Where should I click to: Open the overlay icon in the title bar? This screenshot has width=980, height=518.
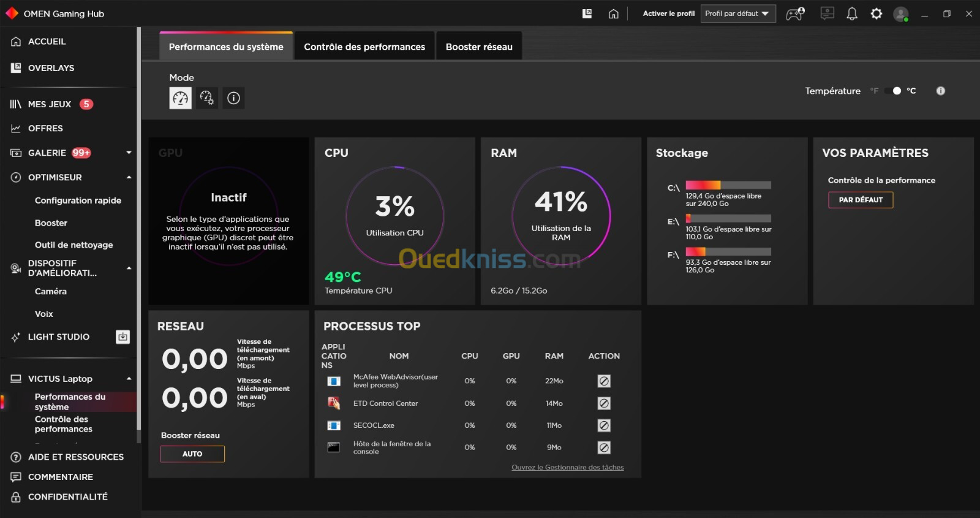point(587,13)
